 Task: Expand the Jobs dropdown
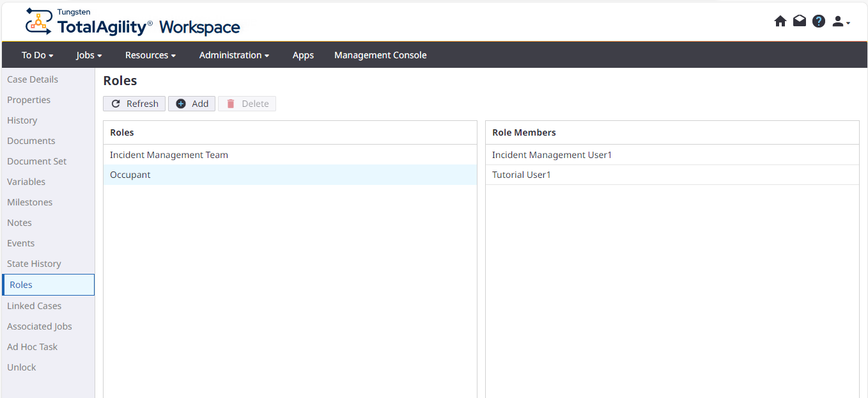[88, 55]
